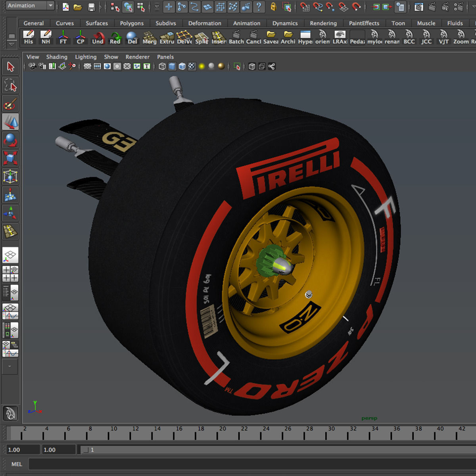Open a scene with folder icon
The width and height of the screenshot is (476, 476).
tap(78, 7)
